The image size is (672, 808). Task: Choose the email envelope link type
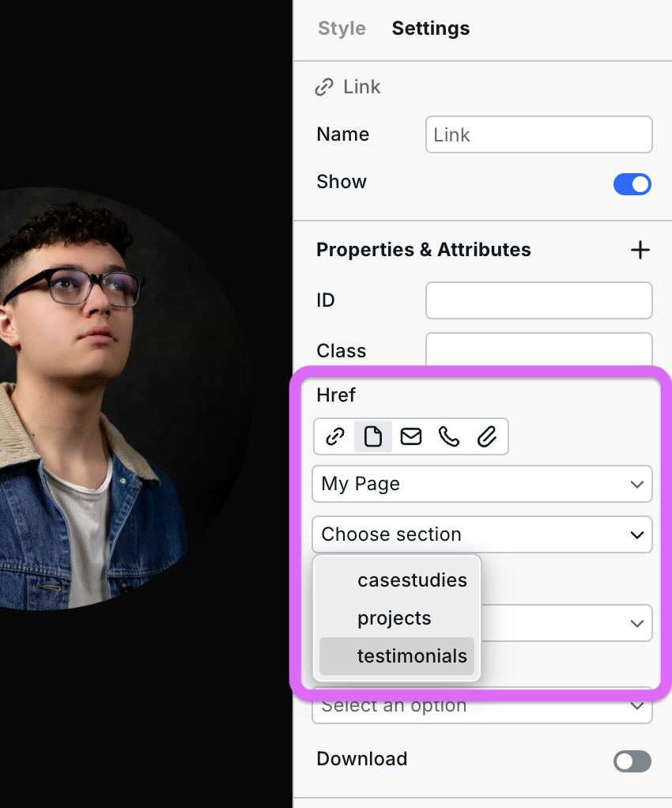[x=411, y=436]
